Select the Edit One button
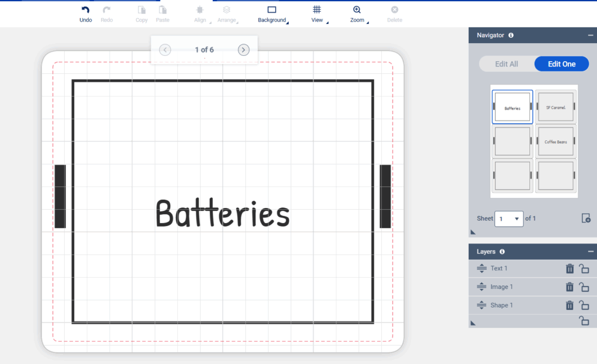Screen dimensions: 597x364 pos(561,64)
